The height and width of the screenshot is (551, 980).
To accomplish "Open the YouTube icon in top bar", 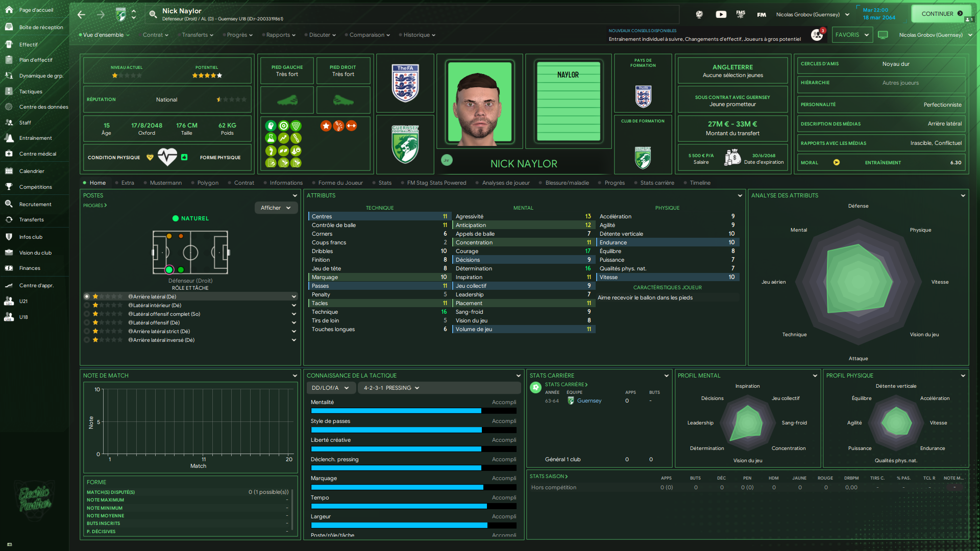I will coord(721,14).
